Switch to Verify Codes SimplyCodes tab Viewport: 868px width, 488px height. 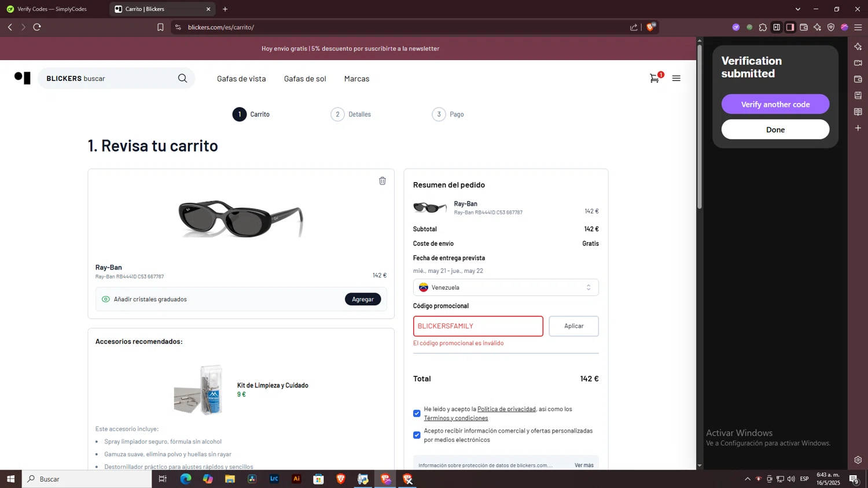tap(52, 9)
